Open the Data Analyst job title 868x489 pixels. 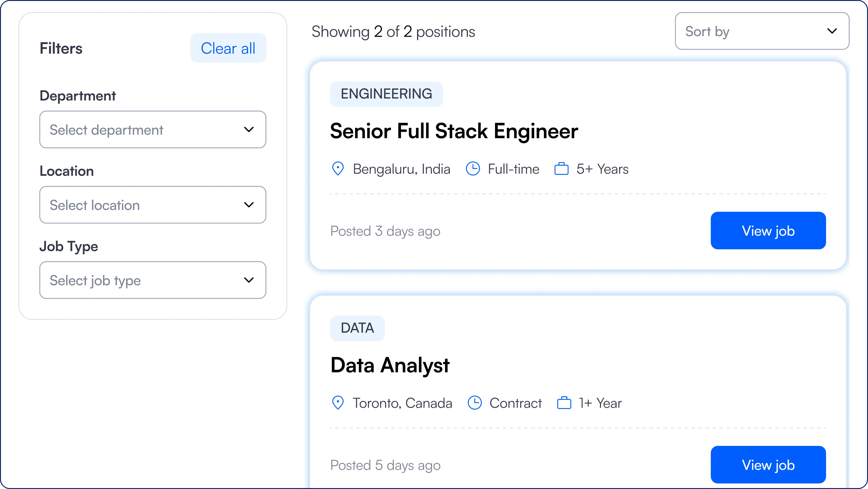point(390,365)
